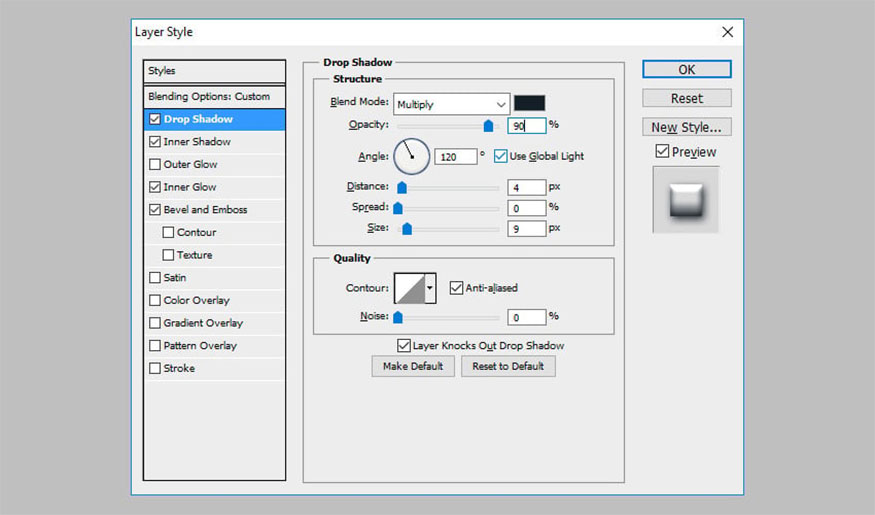Expand the Contour picker dropdown arrow

point(431,289)
